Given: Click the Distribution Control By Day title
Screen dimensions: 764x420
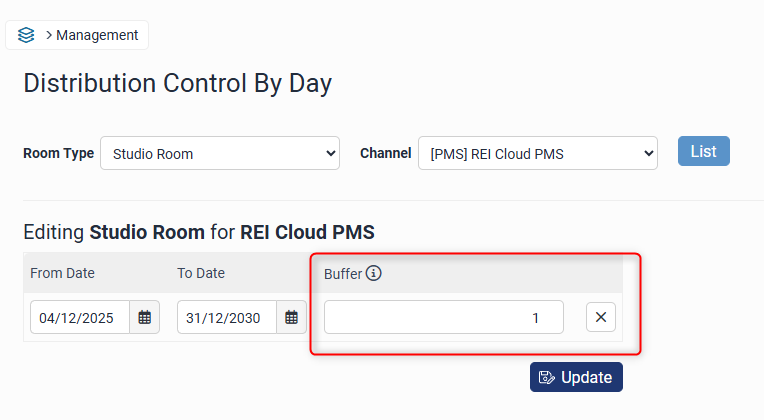Looking at the screenshot, I should point(177,83).
